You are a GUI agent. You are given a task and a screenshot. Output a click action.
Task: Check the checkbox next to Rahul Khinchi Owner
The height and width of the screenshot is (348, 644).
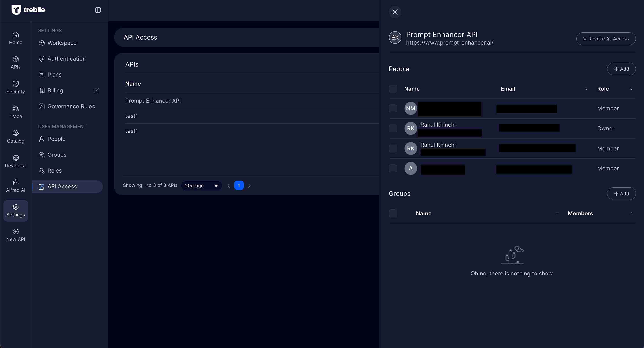(x=392, y=128)
